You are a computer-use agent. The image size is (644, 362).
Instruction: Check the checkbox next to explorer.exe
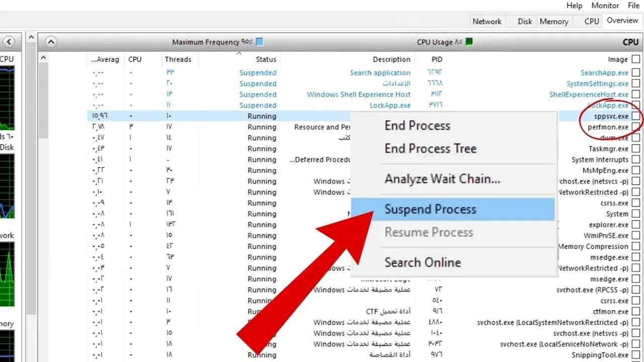tap(635, 225)
